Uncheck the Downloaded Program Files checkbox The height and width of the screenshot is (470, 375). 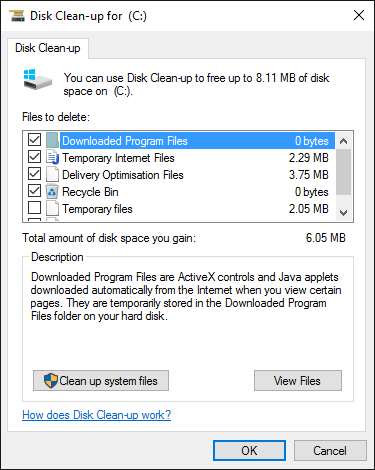[35, 140]
